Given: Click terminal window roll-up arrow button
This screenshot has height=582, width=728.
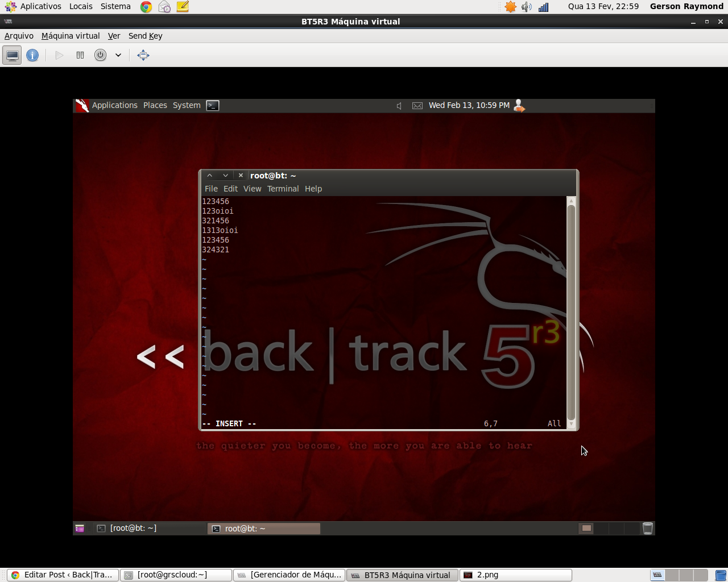Looking at the screenshot, I should 209,176.
